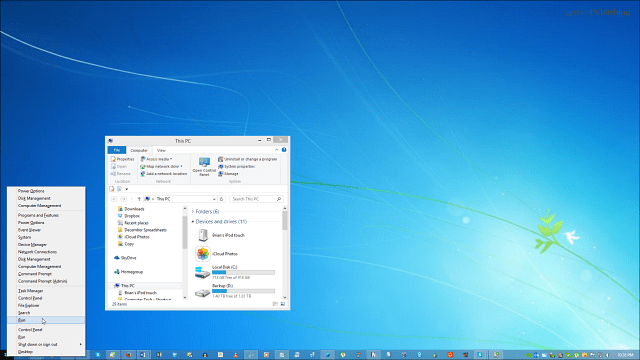Click content pane vertical scrollbar thumb
This screenshot has width=640, height=360.
coord(284,221)
